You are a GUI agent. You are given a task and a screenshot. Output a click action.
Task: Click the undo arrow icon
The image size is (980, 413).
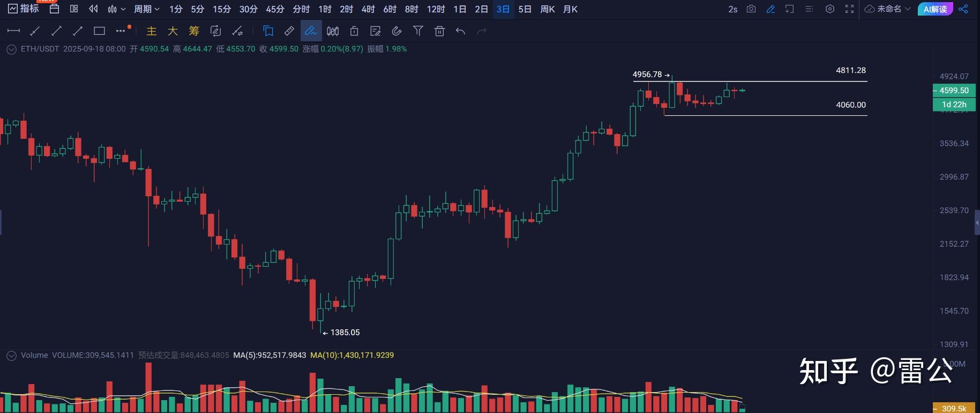[460, 31]
